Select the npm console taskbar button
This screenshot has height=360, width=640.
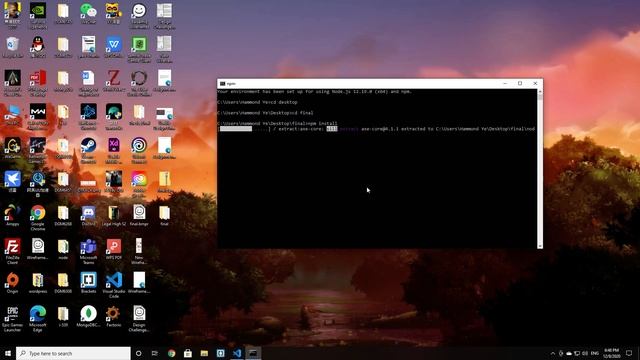point(253,353)
